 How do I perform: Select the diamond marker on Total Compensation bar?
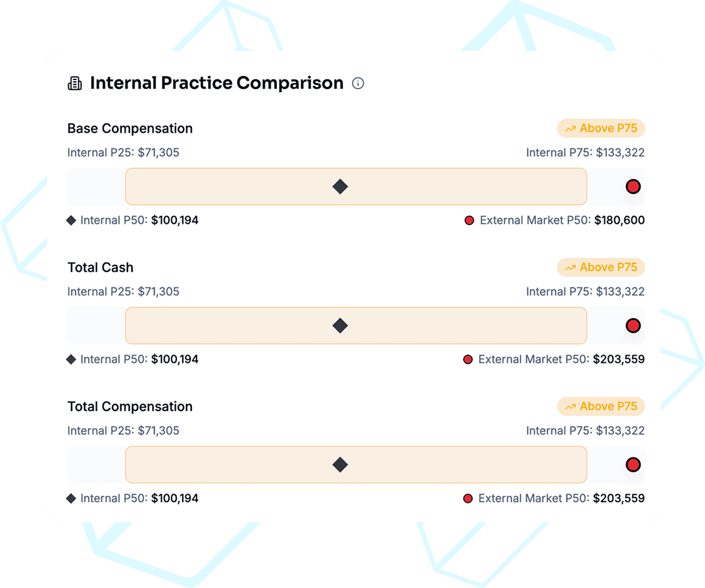[339, 464]
